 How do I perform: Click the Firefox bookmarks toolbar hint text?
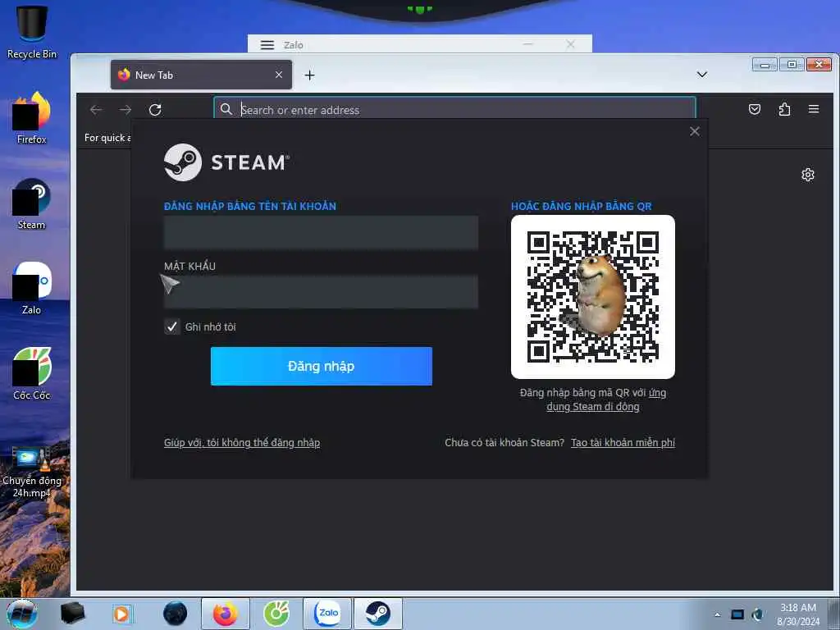point(107,138)
